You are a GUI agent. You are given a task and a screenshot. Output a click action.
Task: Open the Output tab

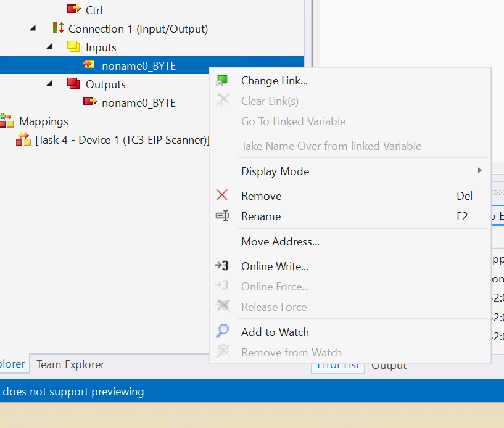coord(389,366)
